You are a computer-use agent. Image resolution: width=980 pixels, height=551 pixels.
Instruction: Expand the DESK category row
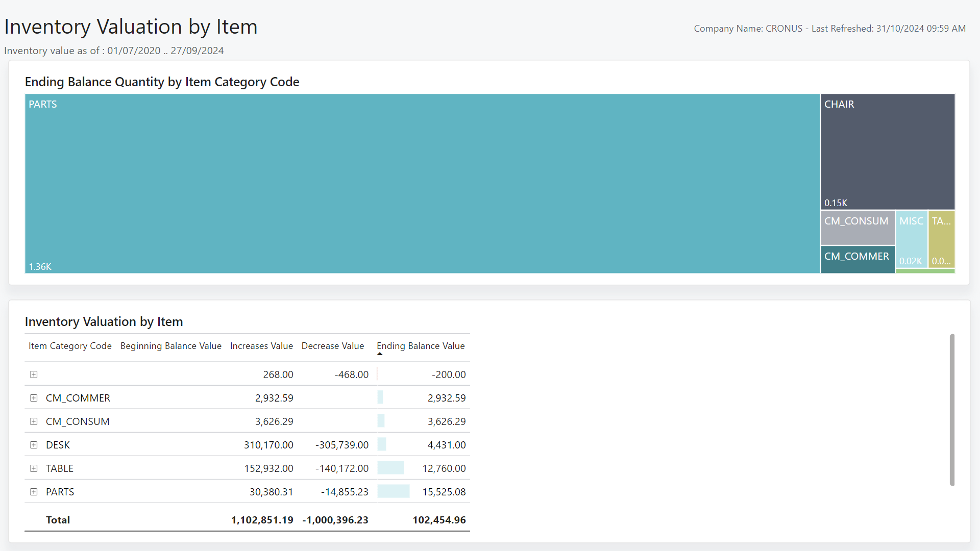(x=34, y=445)
